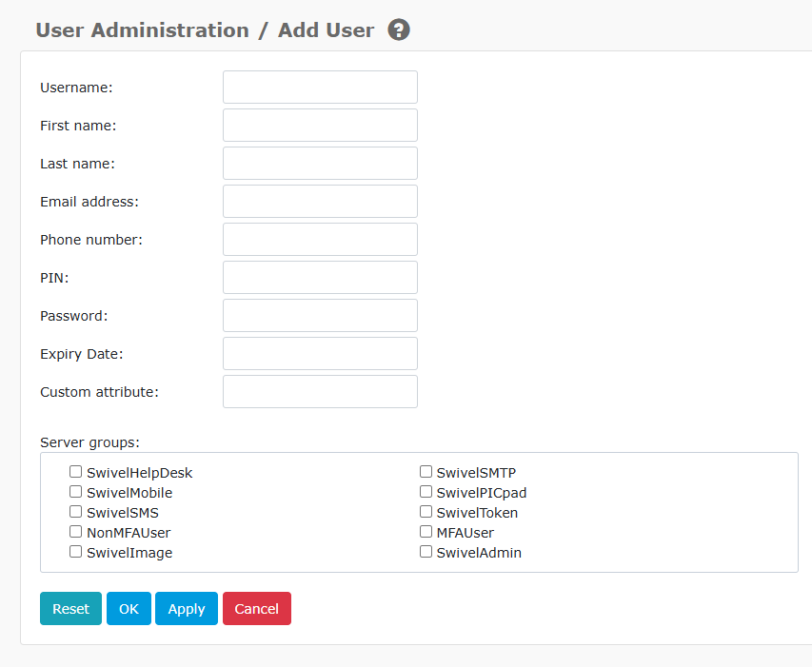Viewport: 812px width, 667px height.
Task: Enable the SwivelSMS server group
Action: point(75,511)
